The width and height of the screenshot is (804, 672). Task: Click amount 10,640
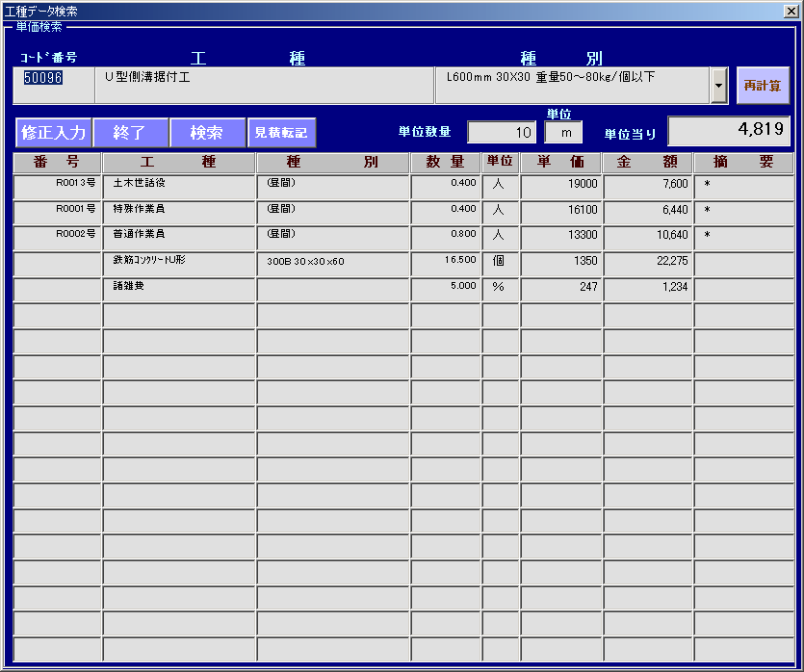point(648,239)
